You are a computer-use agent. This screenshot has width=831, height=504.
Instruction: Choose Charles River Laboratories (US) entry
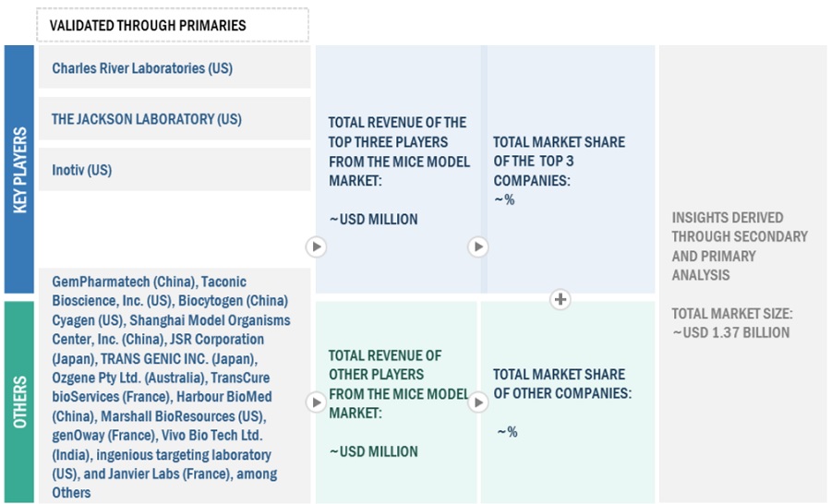tap(142, 68)
